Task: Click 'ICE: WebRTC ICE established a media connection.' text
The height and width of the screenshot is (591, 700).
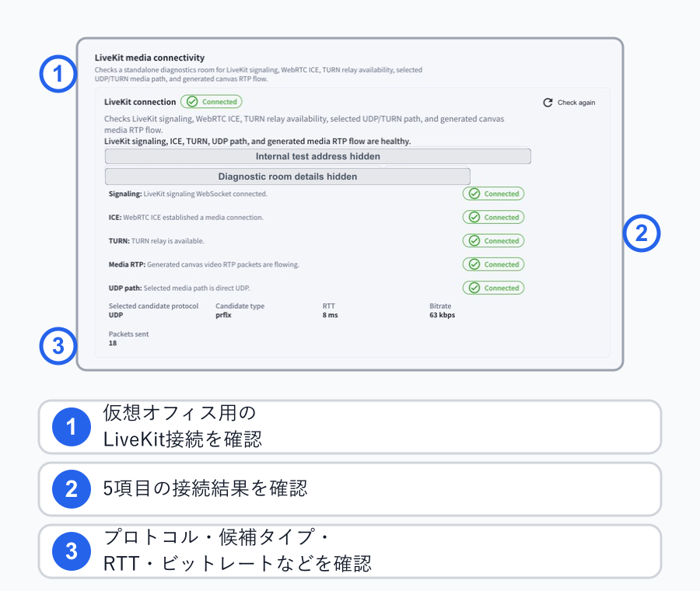Action: [x=186, y=218]
